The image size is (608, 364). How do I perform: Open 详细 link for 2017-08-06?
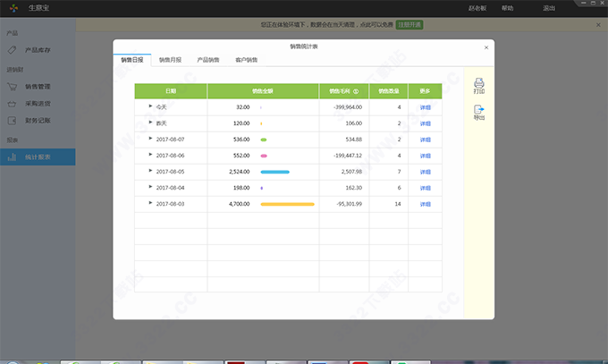(x=426, y=156)
